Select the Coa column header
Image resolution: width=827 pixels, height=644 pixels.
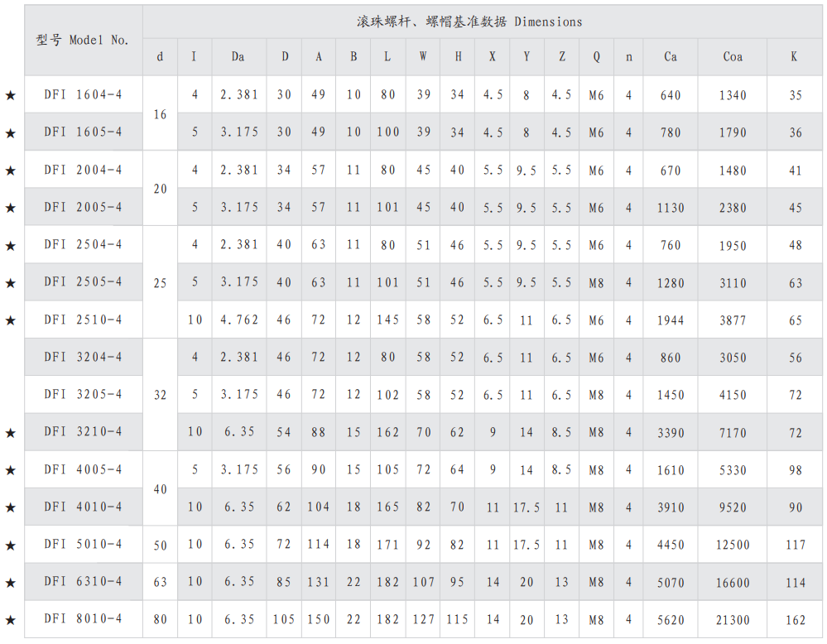tap(733, 57)
